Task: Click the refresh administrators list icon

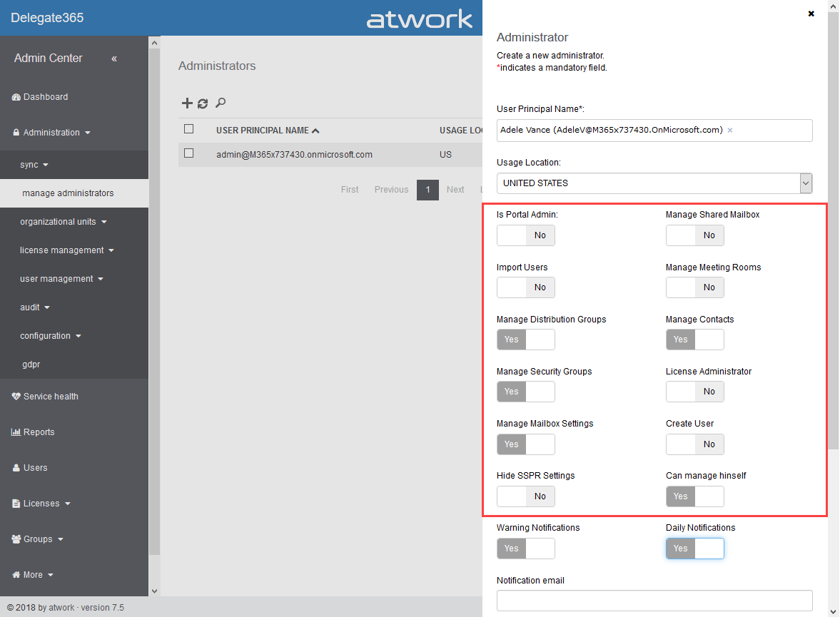Action: pos(203,103)
